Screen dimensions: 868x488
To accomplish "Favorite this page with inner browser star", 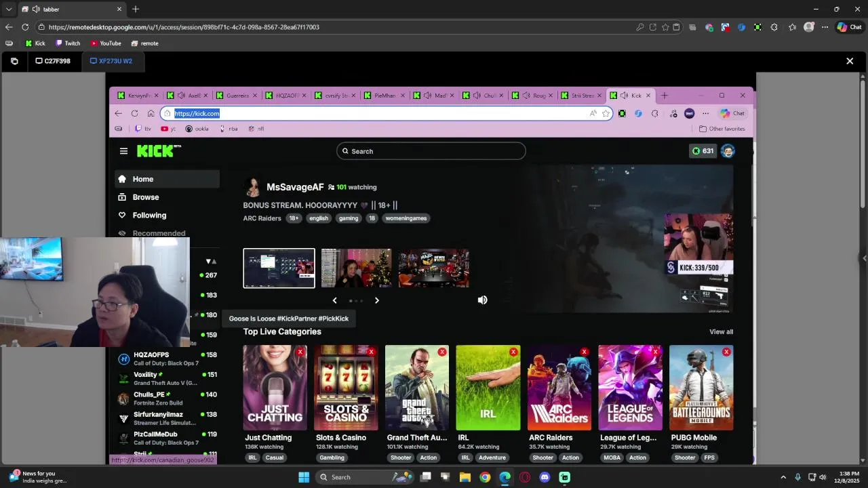I will click(606, 113).
